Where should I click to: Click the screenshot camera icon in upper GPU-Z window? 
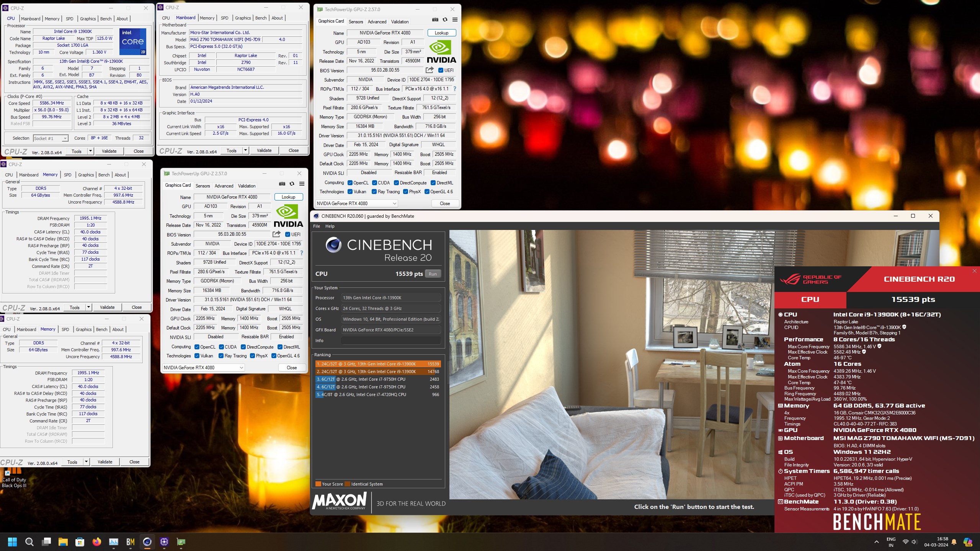point(435,20)
